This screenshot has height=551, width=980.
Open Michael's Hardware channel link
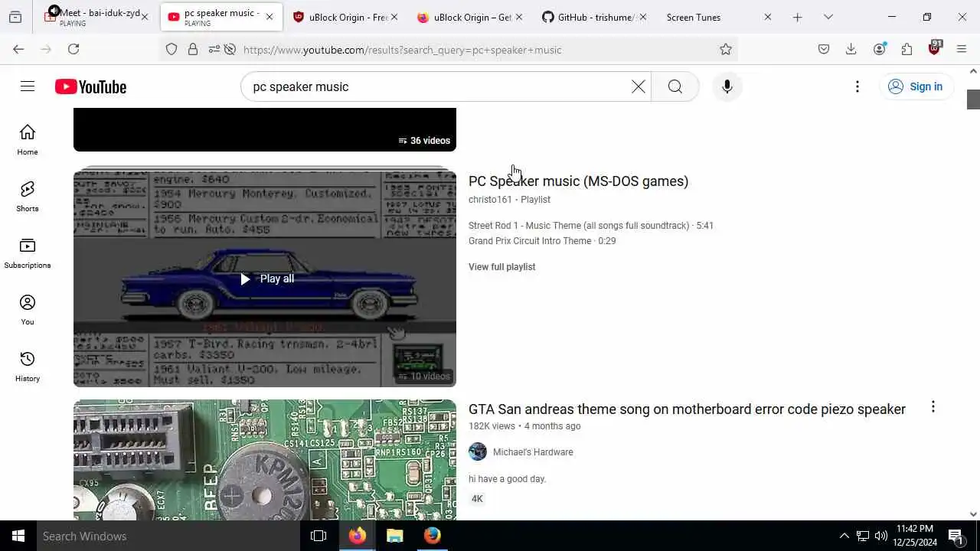[533, 452]
